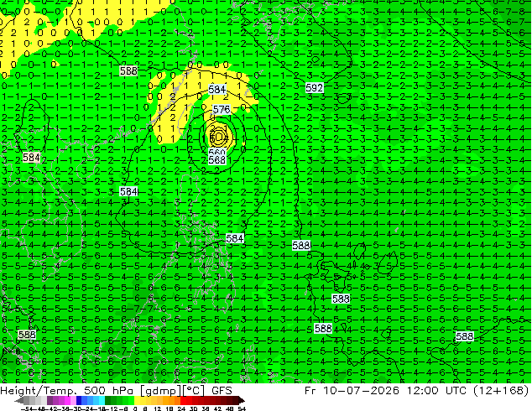This screenshot has width=532, height=411.
Task: Click the yellow swatch in the color scale
Action: tap(137, 400)
